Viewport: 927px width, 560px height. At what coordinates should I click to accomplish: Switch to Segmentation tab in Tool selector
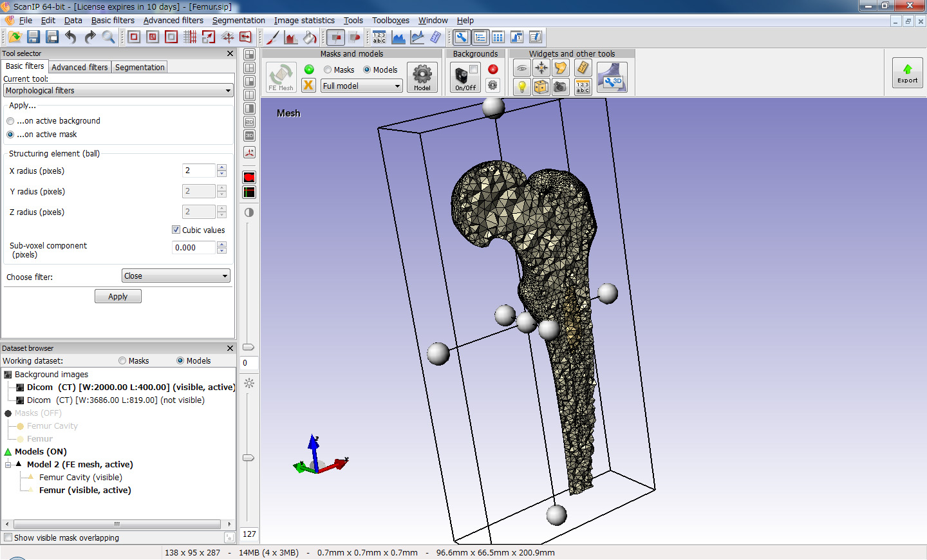point(140,67)
